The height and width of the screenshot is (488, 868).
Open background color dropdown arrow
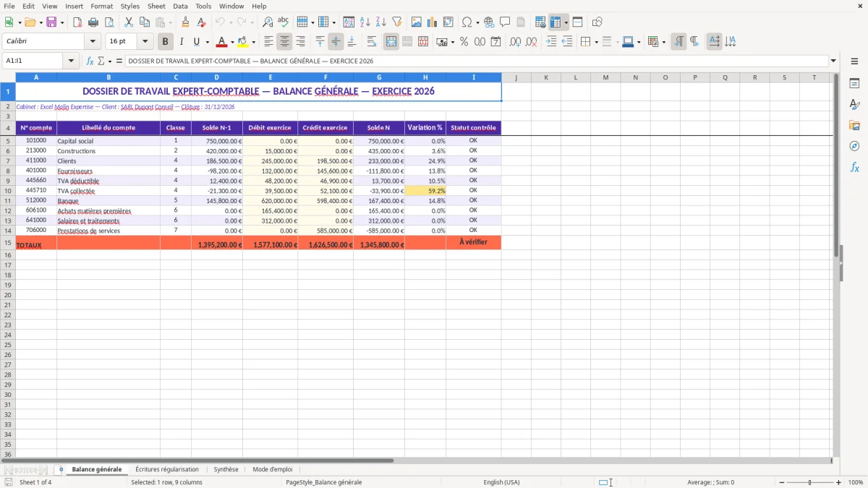pyautogui.click(x=253, y=42)
